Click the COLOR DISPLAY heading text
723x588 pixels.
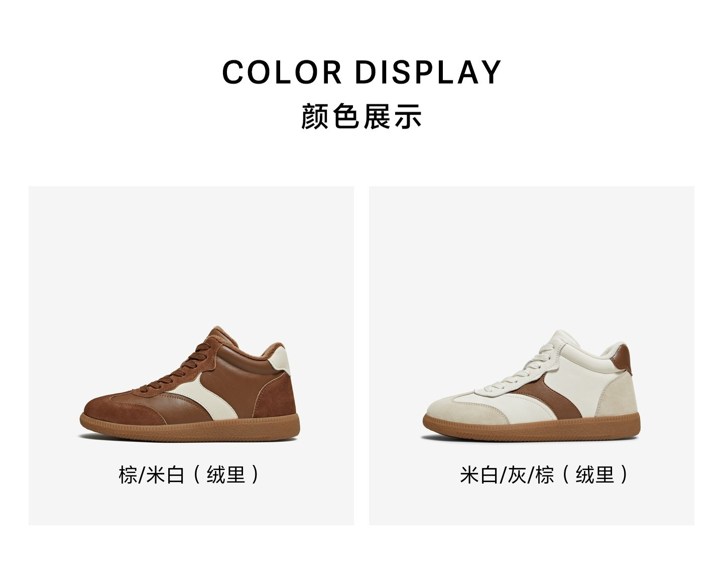(361, 72)
